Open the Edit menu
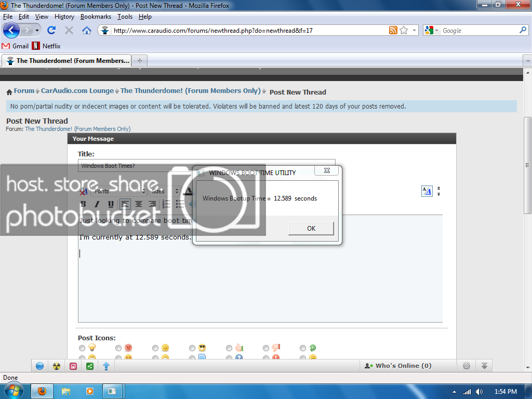This screenshot has width=532, height=399. (24, 17)
